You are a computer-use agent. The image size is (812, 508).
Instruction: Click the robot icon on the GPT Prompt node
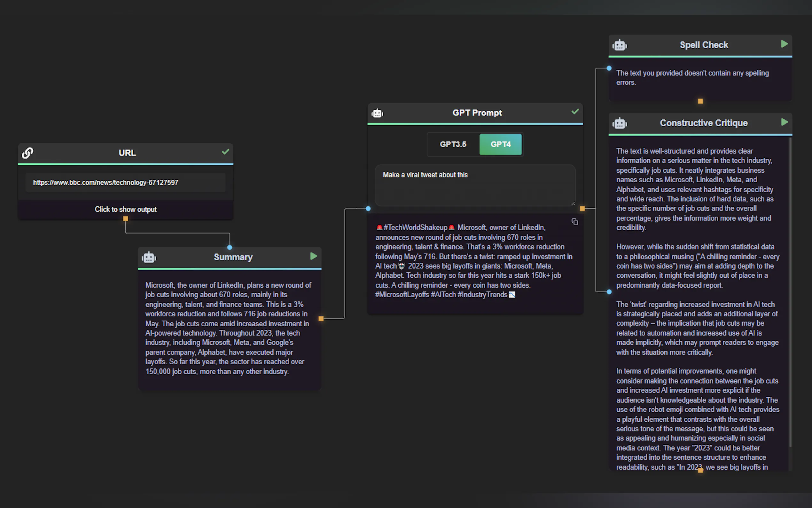tap(377, 113)
